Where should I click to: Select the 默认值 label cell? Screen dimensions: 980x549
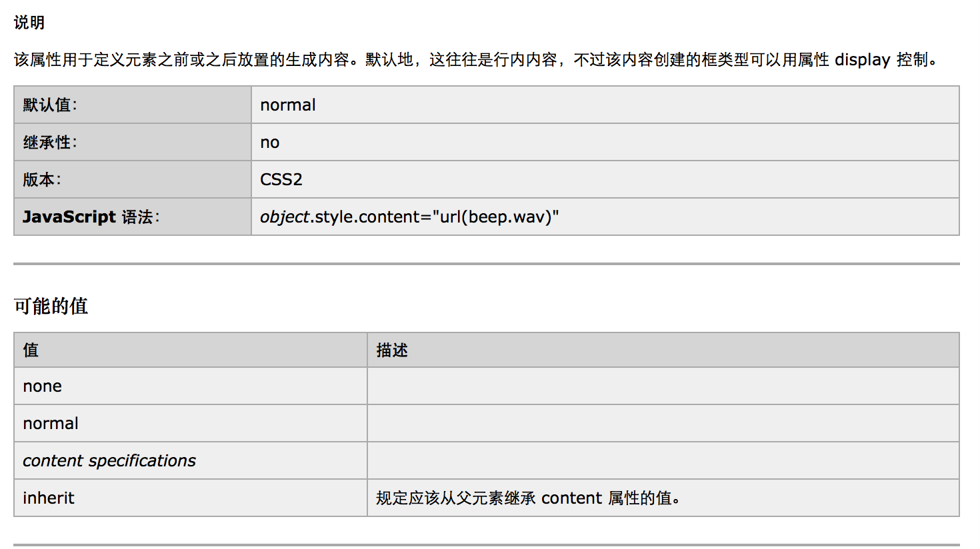[133, 105]
